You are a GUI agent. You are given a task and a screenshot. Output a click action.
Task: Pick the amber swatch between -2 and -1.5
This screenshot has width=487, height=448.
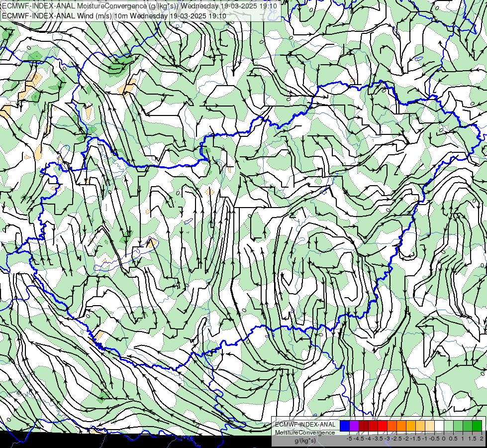click(411, 426)
